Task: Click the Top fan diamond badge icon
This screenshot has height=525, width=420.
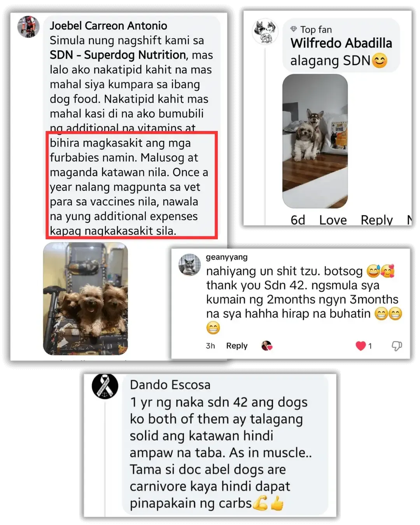Action: (x=294, y=29)
